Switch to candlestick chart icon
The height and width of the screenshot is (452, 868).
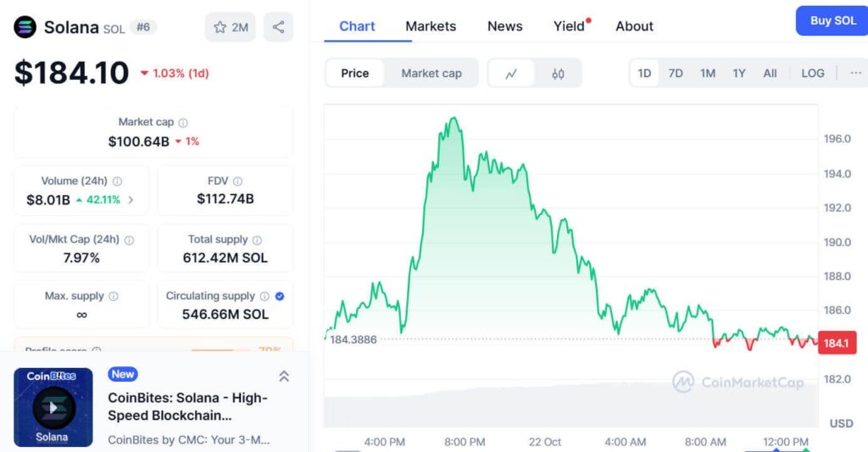tap(558, 74)
